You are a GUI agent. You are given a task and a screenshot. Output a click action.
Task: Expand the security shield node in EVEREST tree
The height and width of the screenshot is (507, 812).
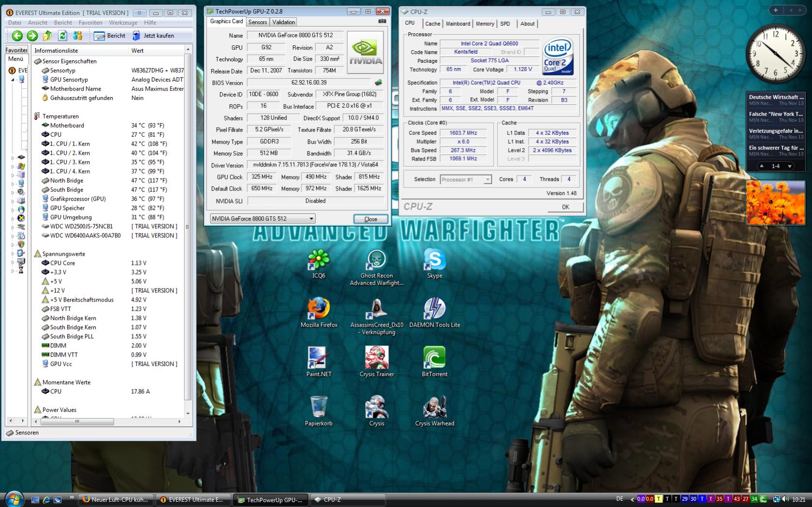[x=13, y=245]
